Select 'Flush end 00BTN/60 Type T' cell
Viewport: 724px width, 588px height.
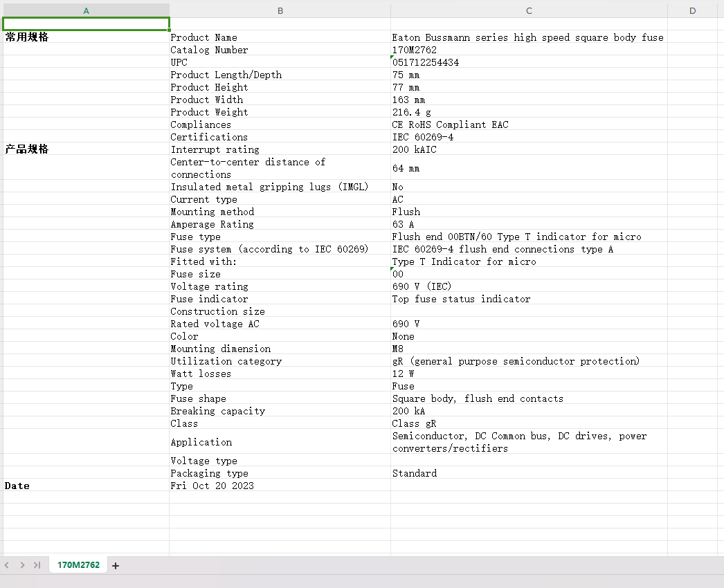[x=529, y=237]
